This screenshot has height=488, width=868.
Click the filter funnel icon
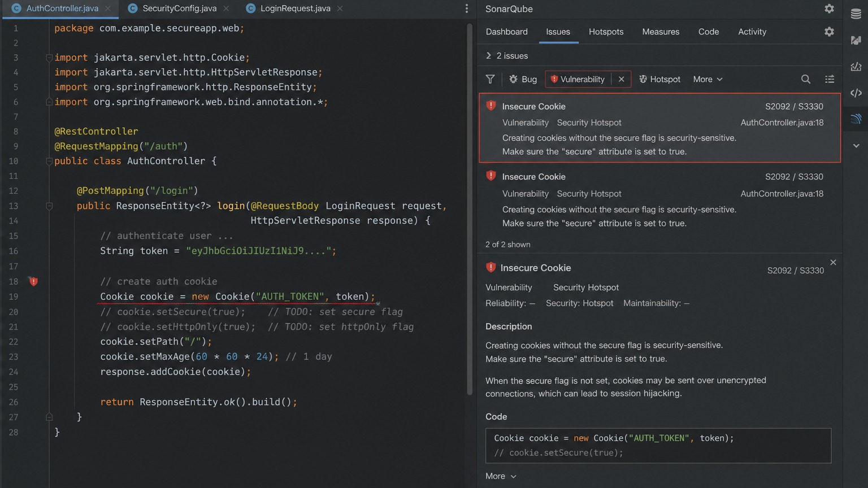tap(490, 79)
